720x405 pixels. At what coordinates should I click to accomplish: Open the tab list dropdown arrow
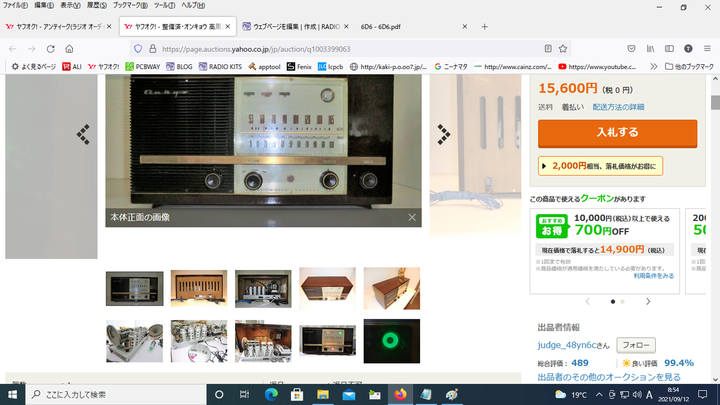(x=707, y=27)
